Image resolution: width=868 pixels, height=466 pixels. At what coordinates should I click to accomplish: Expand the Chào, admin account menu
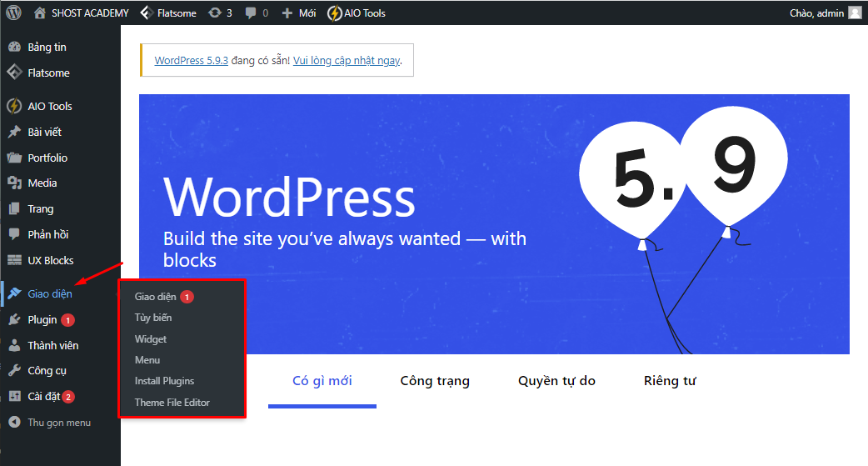816,13
